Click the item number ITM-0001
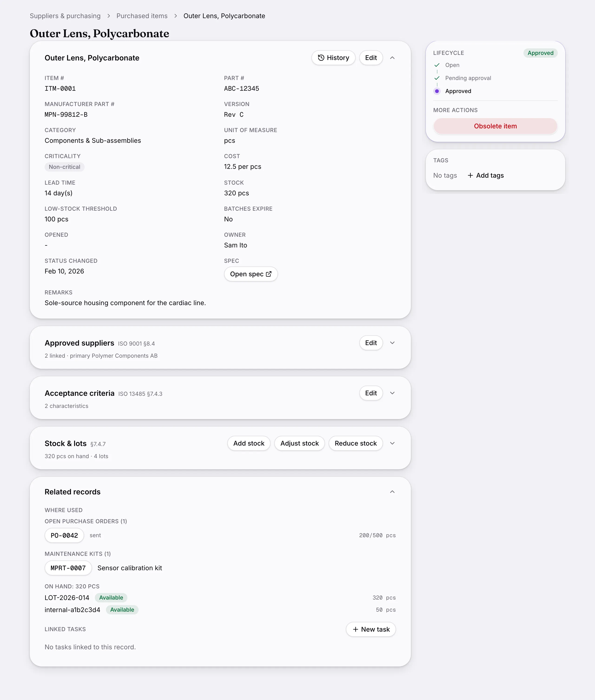The image size is (595, 700). [60, 89]
